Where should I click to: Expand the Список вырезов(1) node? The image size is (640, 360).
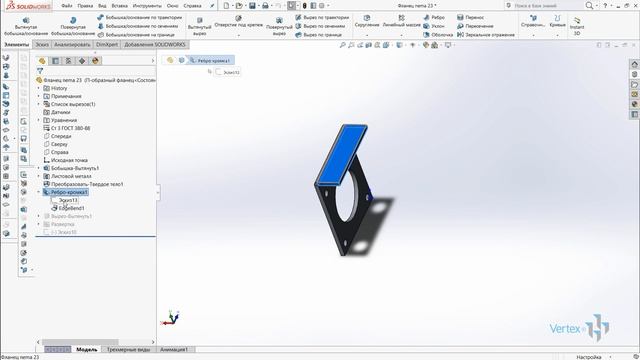click(39, 104)
